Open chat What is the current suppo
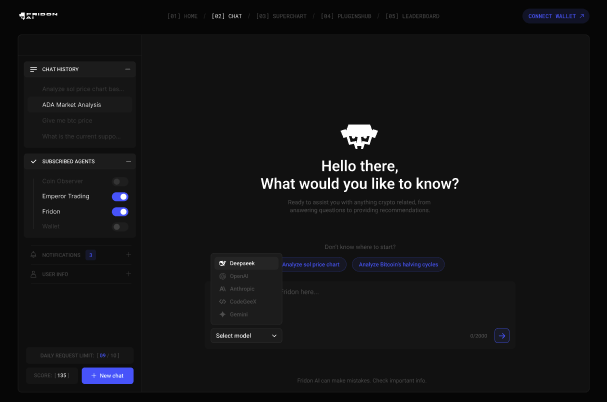The height and width of the screenshot is (402, 607). [x=80, y=137]
